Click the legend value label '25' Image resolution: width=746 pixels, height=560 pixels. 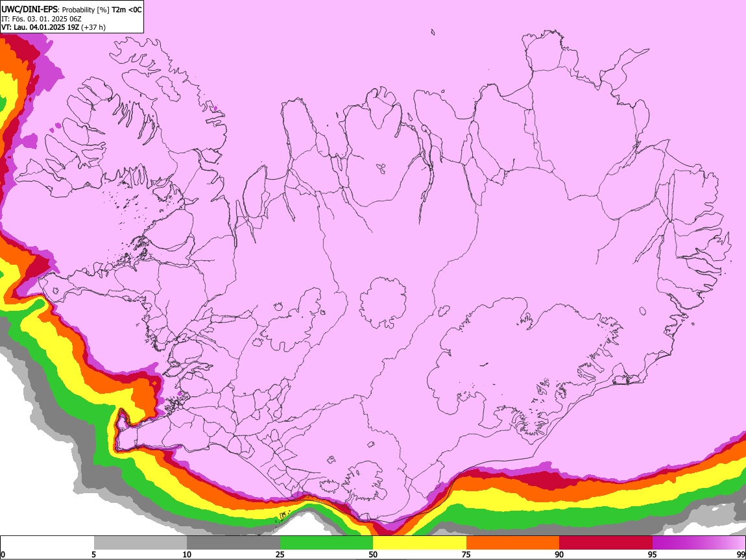(x=280, y=554)
